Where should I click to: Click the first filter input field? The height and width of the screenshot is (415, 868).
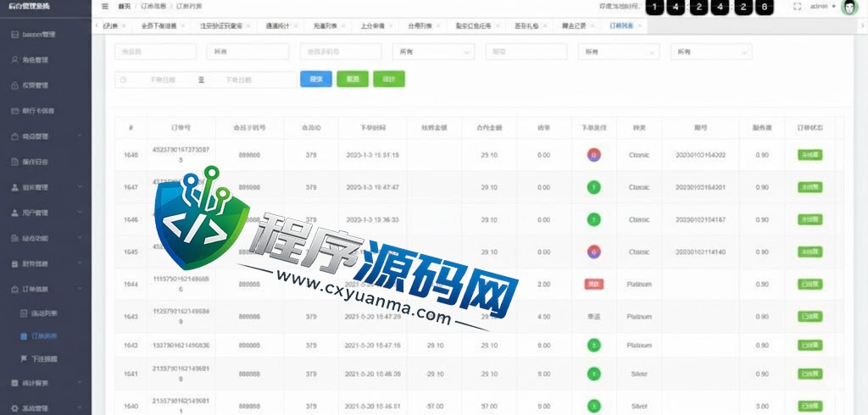point(156,52)
